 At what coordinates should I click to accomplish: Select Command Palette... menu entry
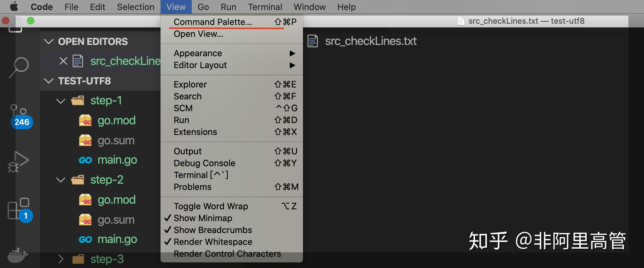(x=213, y=22)
